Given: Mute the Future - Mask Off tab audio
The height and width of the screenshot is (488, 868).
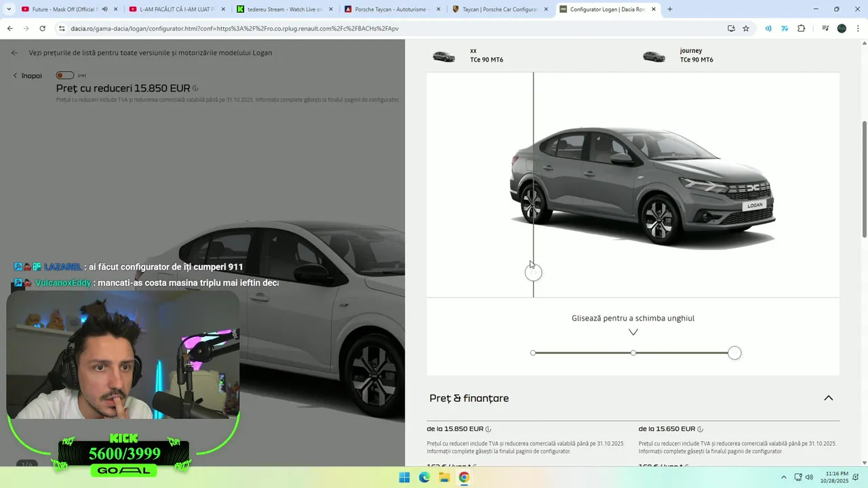Looking at the screenshot, I should click(104, 9).
